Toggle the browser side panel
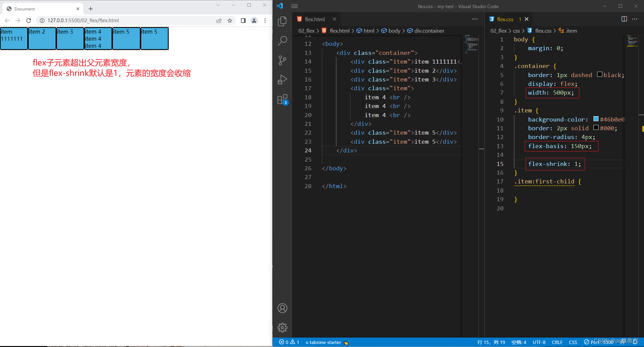The height and width of the screenshot is (347, 644). (x=243, y=21)
